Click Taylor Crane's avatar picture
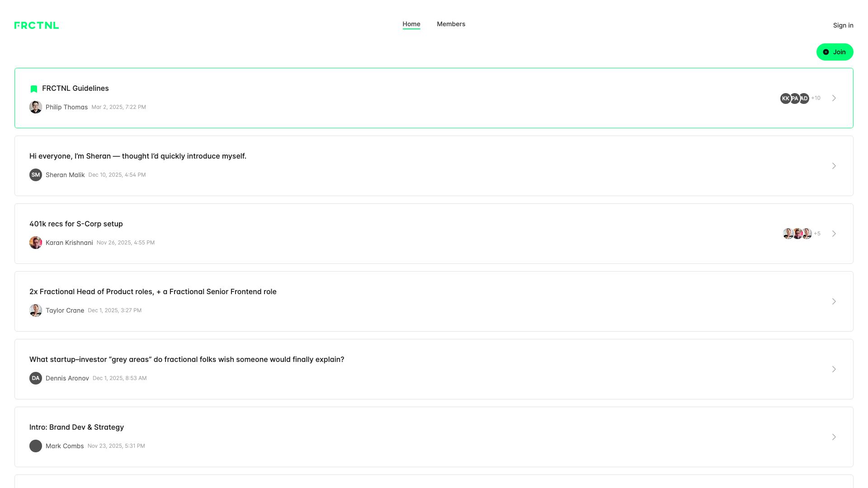 [x=35, y=310]
